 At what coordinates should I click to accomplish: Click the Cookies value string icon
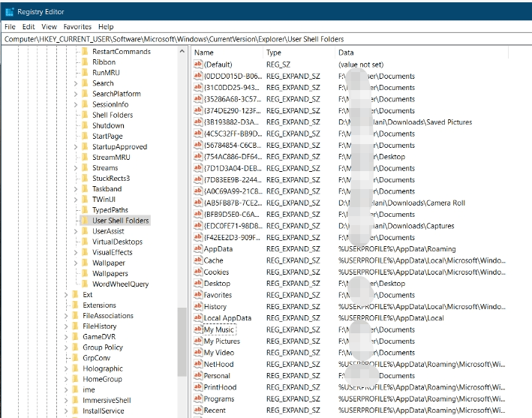(198, 272)
